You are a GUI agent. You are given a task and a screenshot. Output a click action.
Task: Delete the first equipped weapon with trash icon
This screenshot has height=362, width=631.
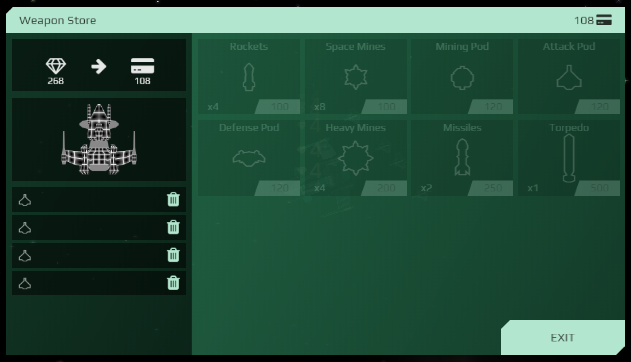[x=173, y=199]
